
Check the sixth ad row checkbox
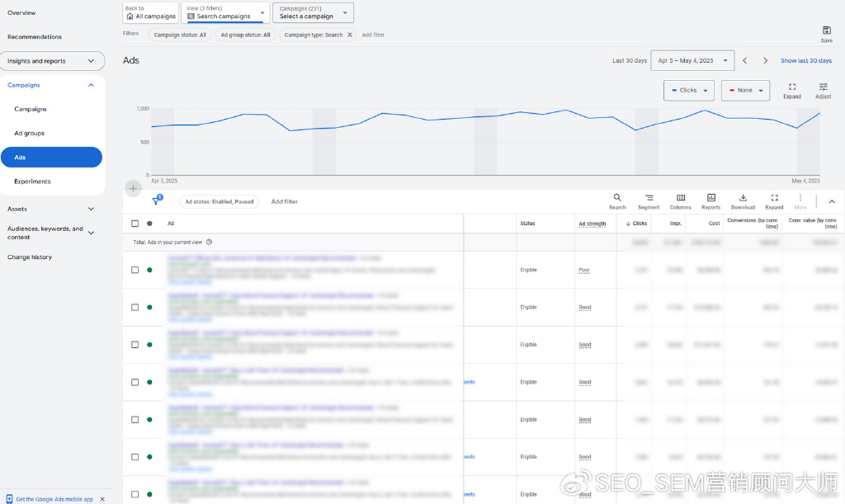point(135,457)
